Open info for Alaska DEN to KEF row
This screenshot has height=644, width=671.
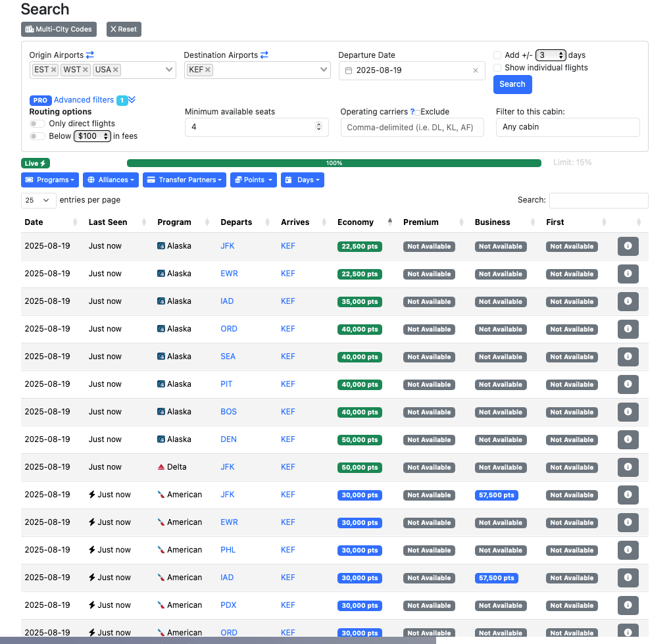point(628,439)
